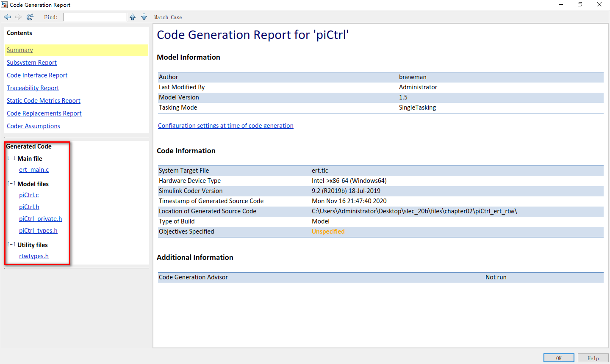Click inside the Find input field

95,17
